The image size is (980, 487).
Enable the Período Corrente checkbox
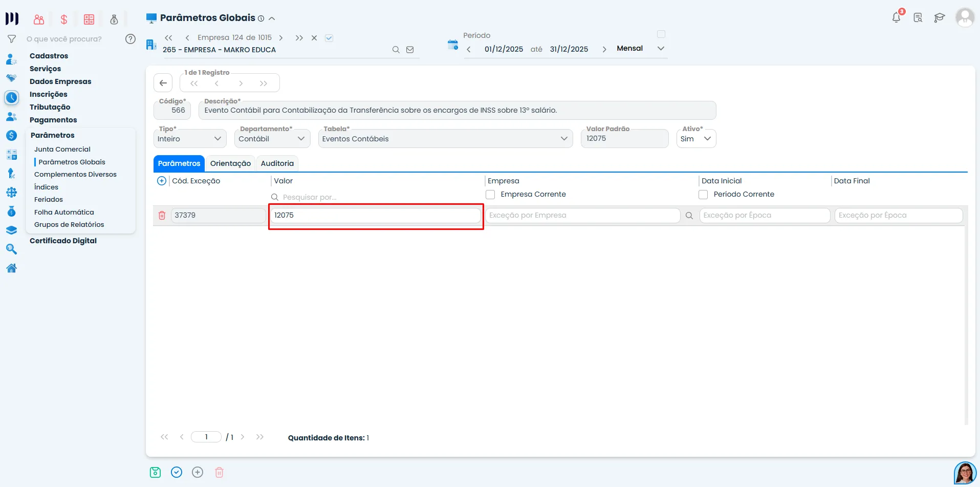coord(703,195)
